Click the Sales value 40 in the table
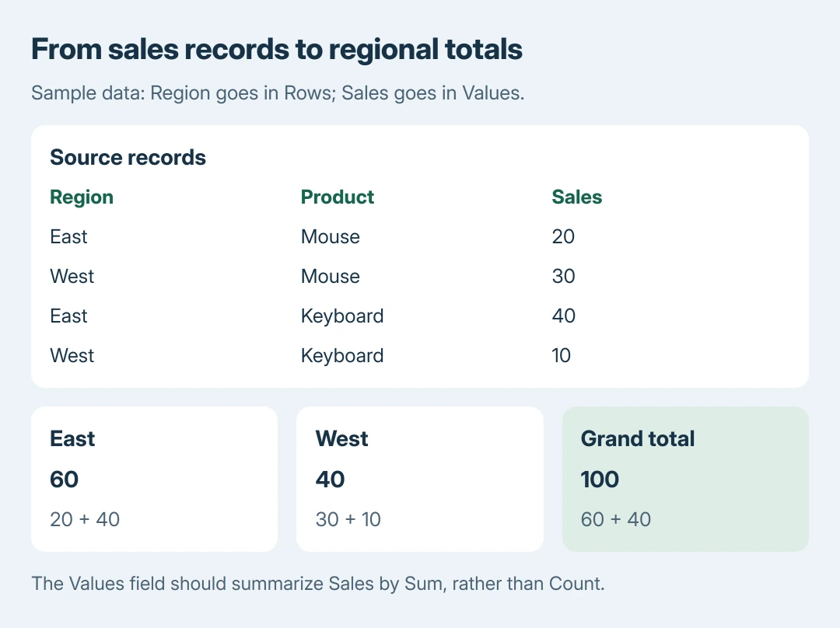 tap(564, 316)
